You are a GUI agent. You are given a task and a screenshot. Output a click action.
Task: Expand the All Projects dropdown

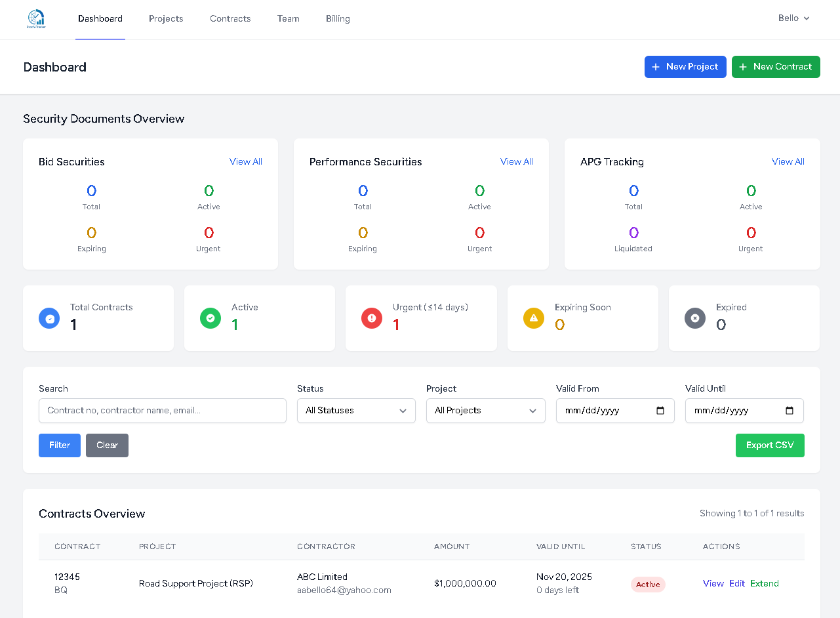485,411
